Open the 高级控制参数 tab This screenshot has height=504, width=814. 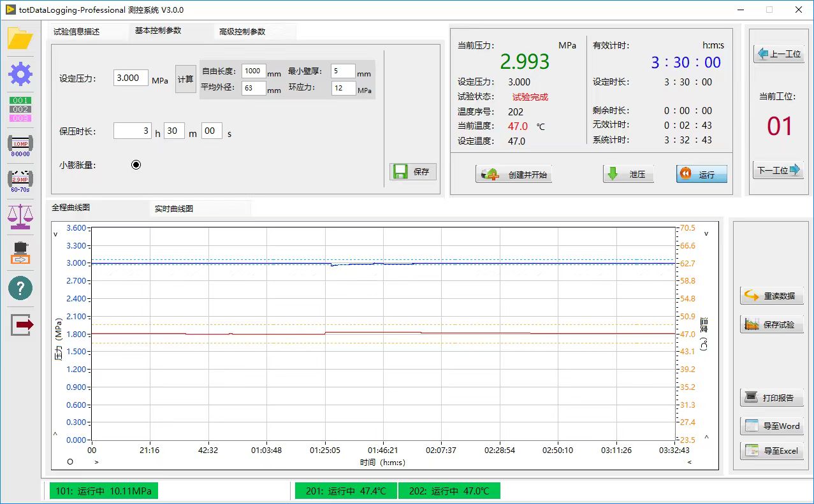tap(242, 32)
